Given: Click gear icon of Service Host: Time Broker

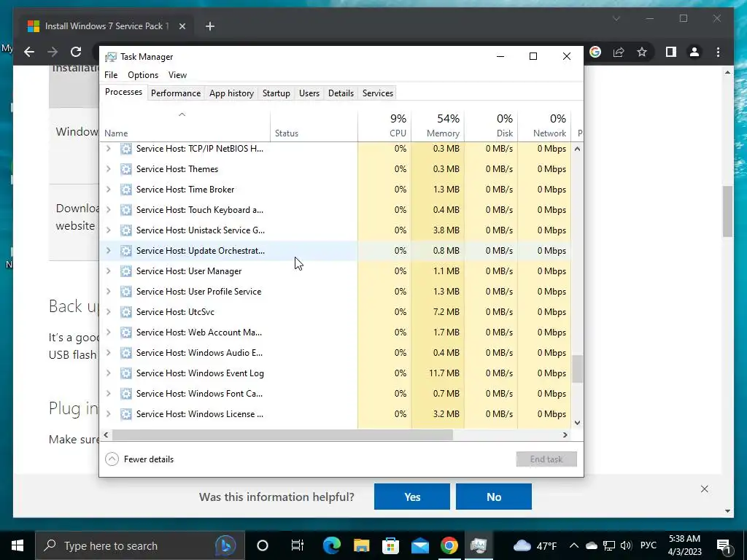Looking at the screenshot, I should pos(125,190).
